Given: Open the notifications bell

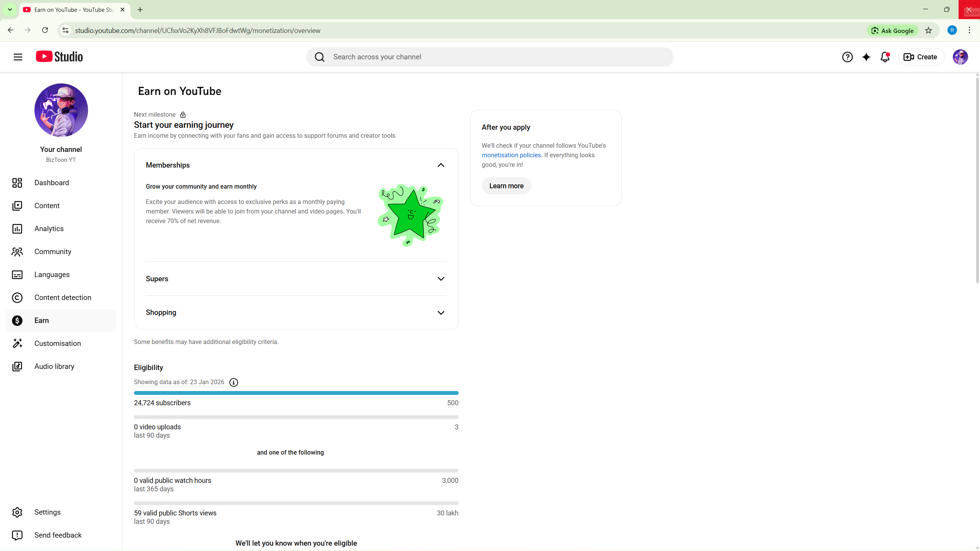Looking at the screenshot, I should (885, 57).
